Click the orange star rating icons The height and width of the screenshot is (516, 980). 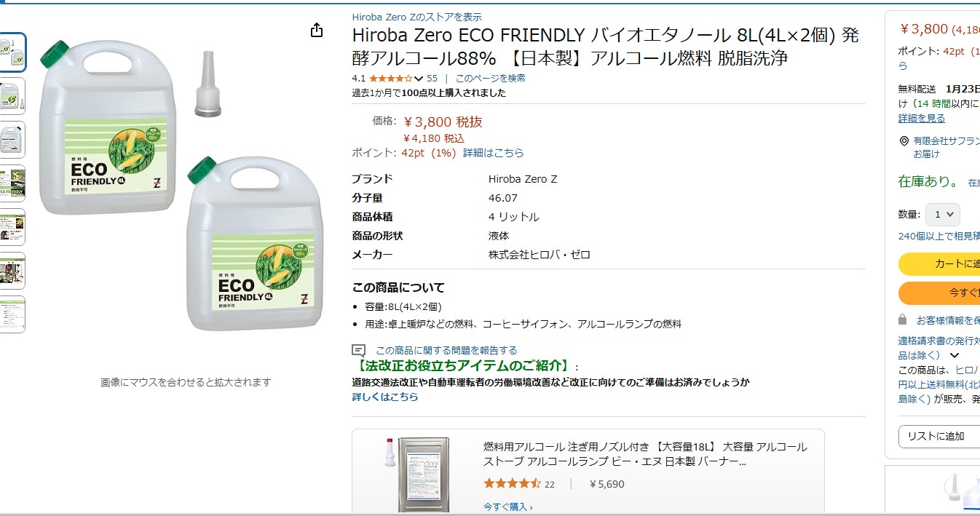coord(390,79)
